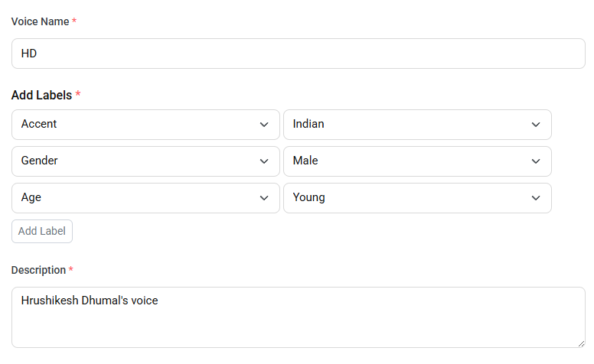Click the Add Label button
The image size is (594, 364).
[42, 231]
